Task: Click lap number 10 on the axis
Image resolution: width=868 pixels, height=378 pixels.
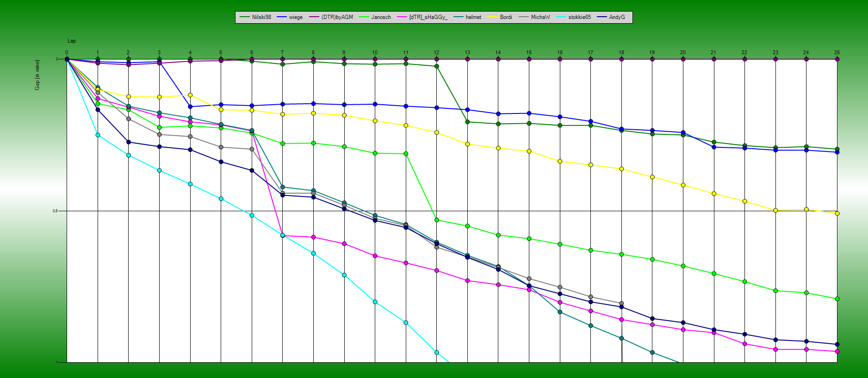Action: pos(375,53)
